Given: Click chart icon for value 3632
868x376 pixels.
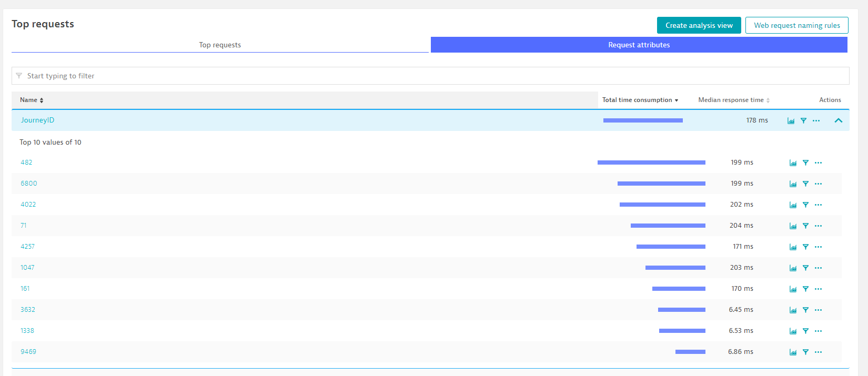Looking at the screenshot, I should click(x=793, y=310).
